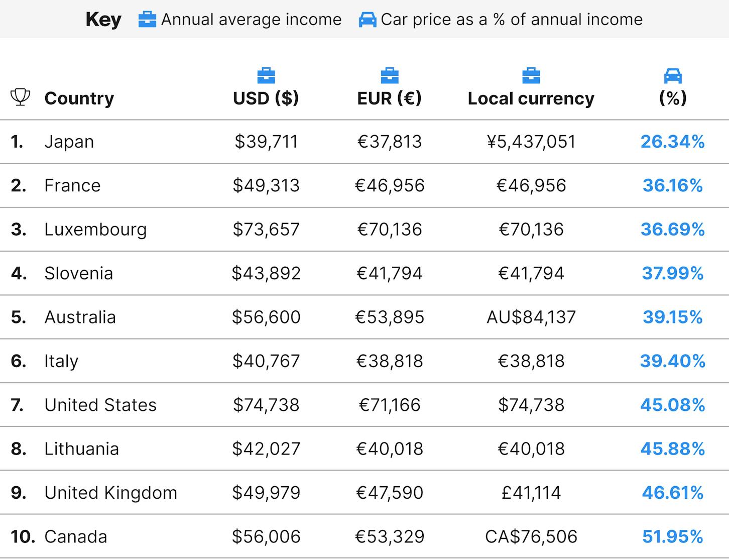Click Japan's 26.34% percentage value
Screen dimensions: 729x560
coord(673,142)
